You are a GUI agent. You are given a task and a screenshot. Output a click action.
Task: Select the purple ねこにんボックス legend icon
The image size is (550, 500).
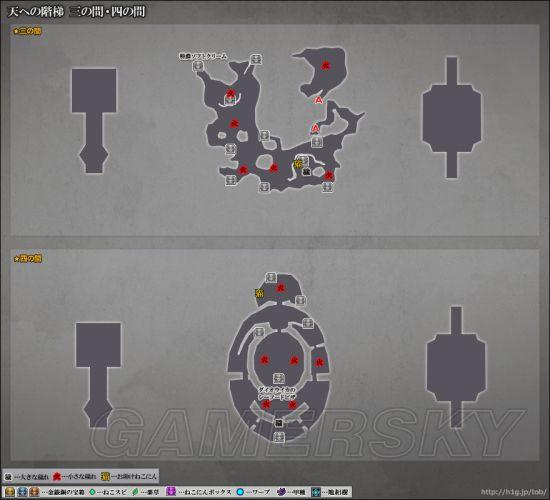coord(171,492)
